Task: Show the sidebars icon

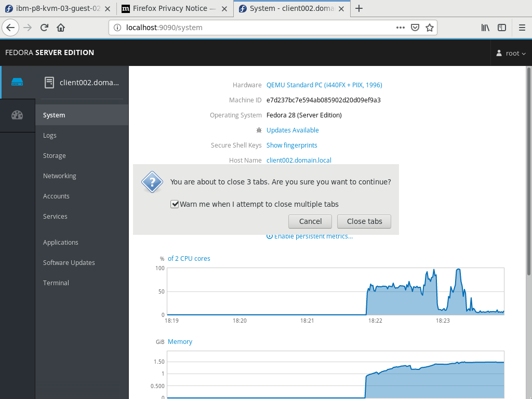Action: point(502,28)
